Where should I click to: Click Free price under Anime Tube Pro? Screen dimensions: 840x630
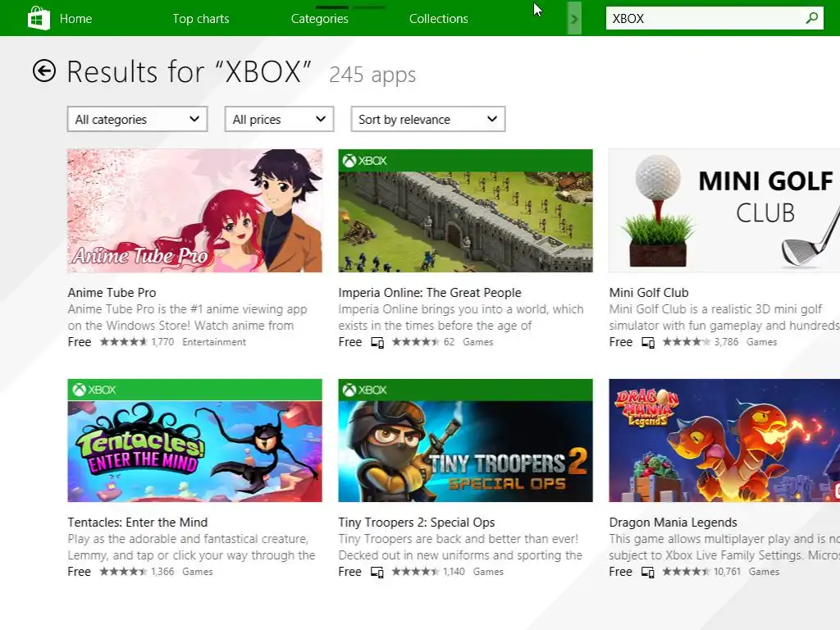click(80, 342)
